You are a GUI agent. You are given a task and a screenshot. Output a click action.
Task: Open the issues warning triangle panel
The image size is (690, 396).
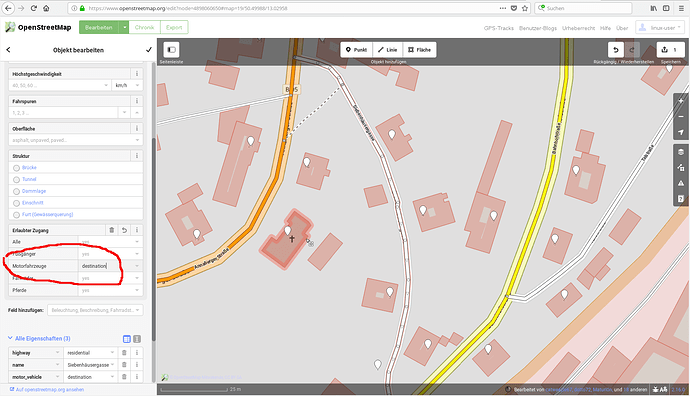[681, 183]
